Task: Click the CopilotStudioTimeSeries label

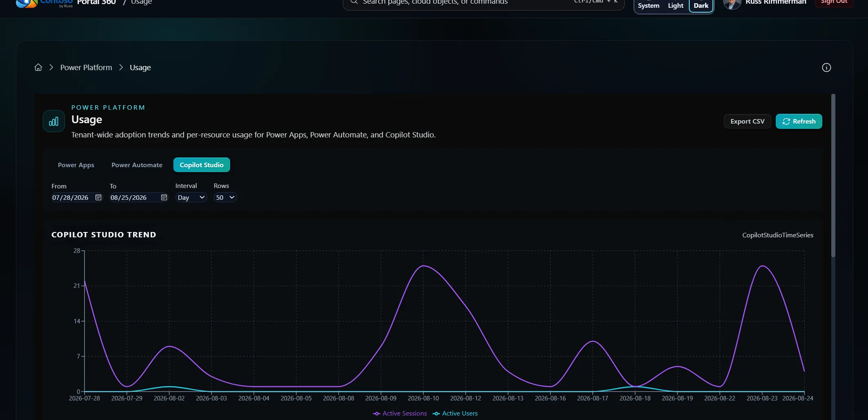Action: (x=777, y=235)
